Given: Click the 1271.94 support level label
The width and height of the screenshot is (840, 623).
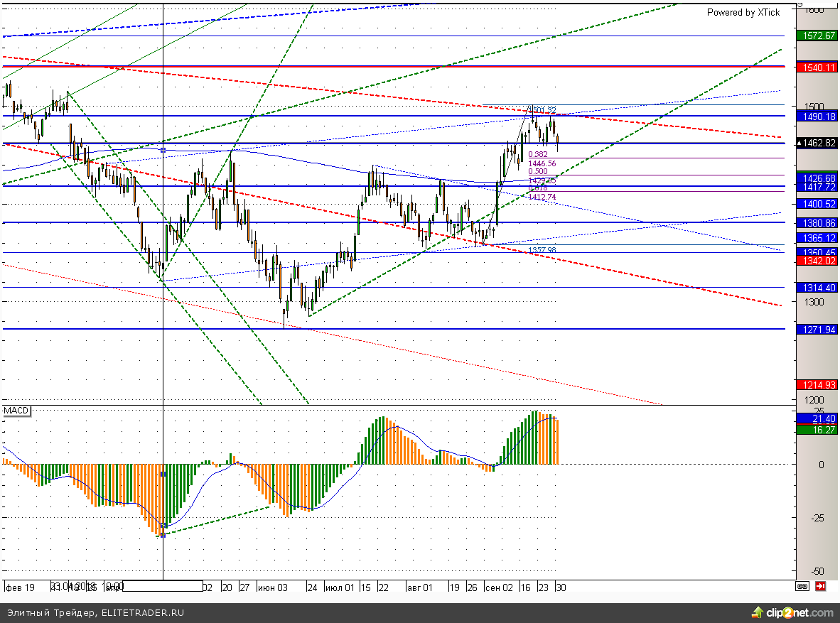Looking at the screenshot, I should (817, 330).
